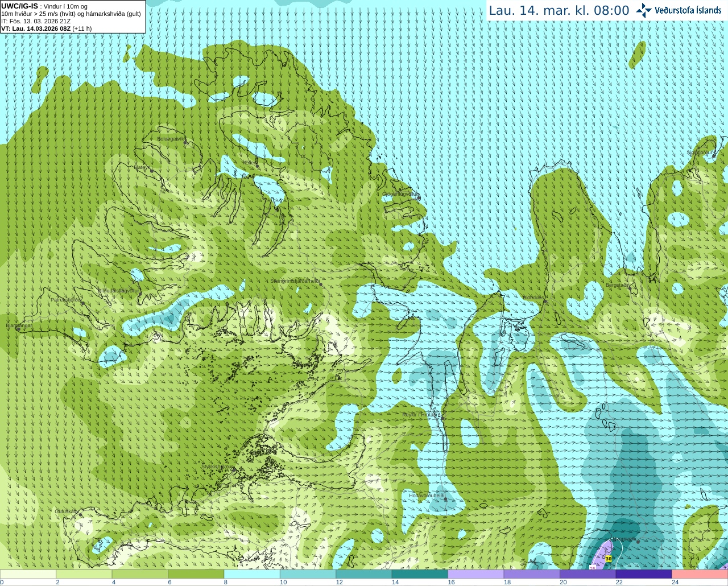Click the Gufuskálar place label
This screenshot has width=728, height=586.
point(66,511)
